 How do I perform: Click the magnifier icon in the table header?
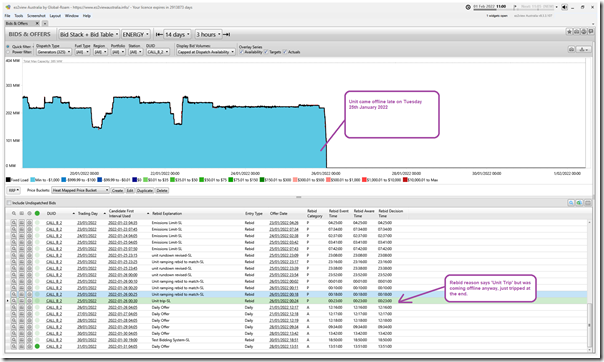(13, 213)
